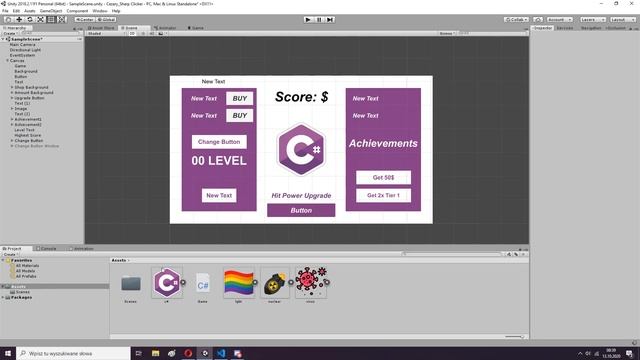Switch to the Console tab
Screen dimensions: 640x360
click(x=46, y=248)
